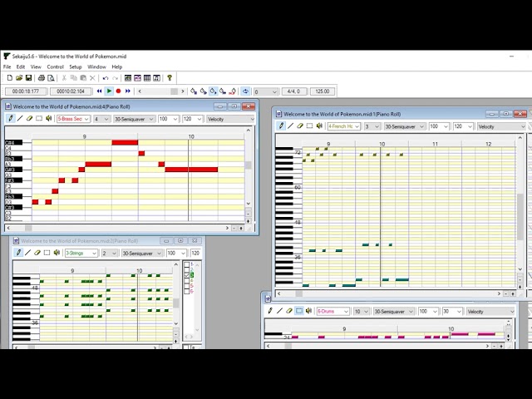Uncheck track 3 checkbox in Strings window list
532x399 pixels.
coord(186,275)
